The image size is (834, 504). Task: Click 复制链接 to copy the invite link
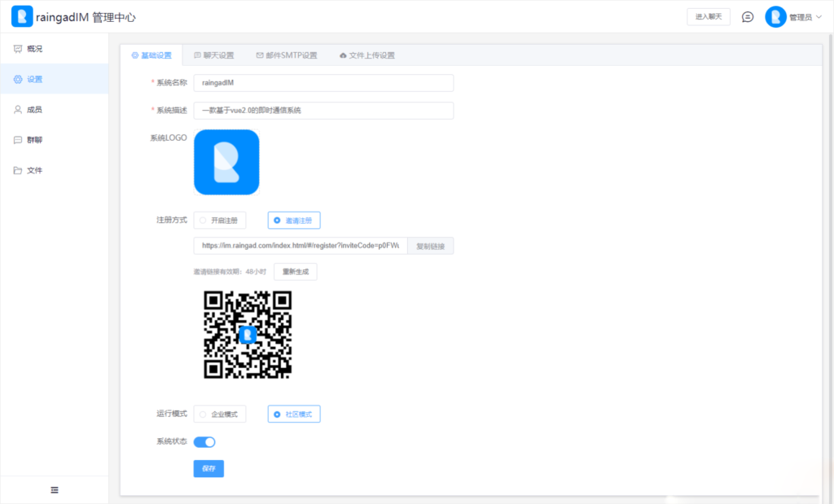pos(432,245)
